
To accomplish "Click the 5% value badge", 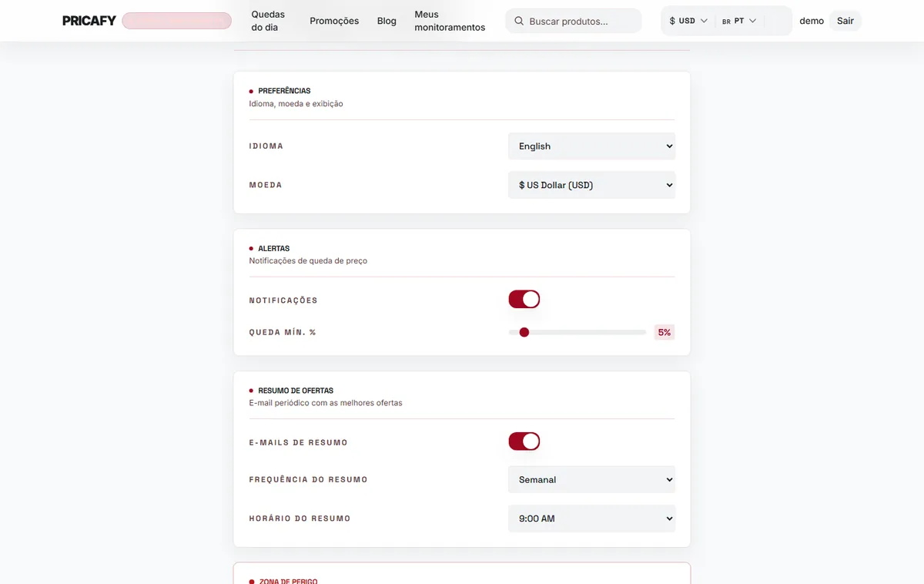I will coord(664,332).
